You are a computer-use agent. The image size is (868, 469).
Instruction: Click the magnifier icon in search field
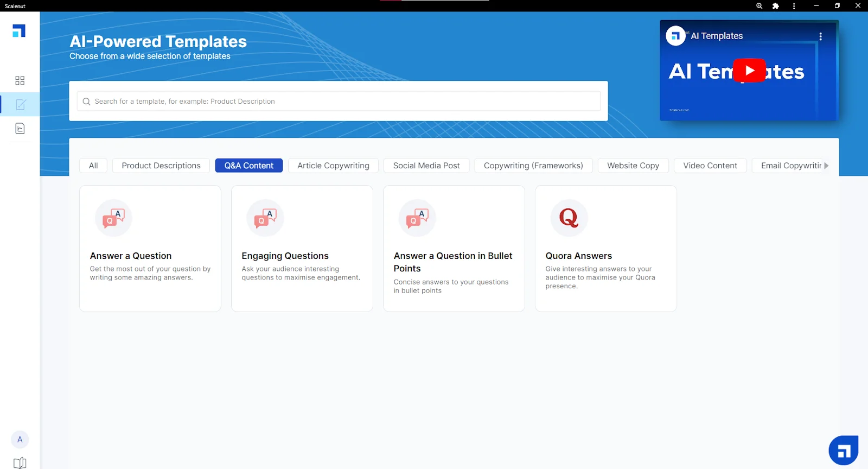86,102
